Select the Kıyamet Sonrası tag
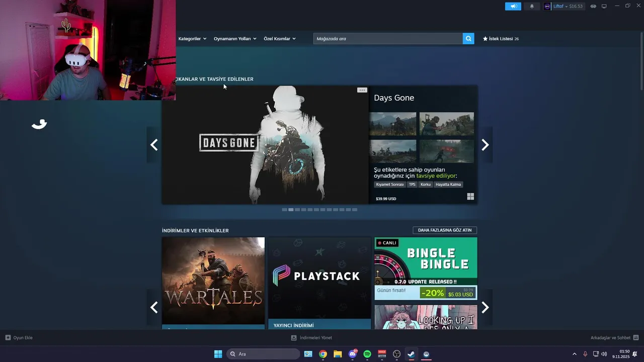Image resolution: width=644 pixels, height=362 pixels. click(x=390, y=185)
